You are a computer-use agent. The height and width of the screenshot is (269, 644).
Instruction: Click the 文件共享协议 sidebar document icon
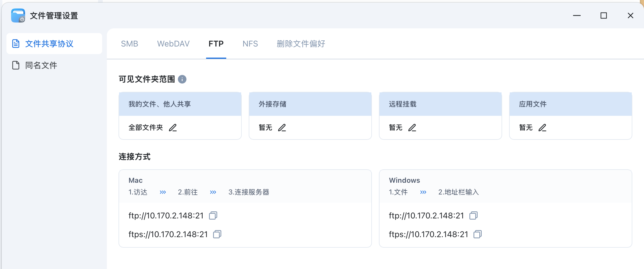[16, 44]
